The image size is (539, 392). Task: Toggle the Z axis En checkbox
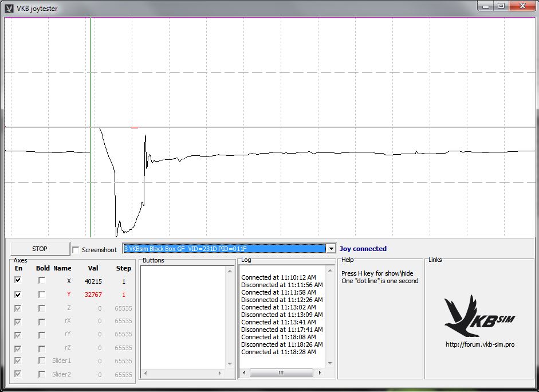pos(18,308)
